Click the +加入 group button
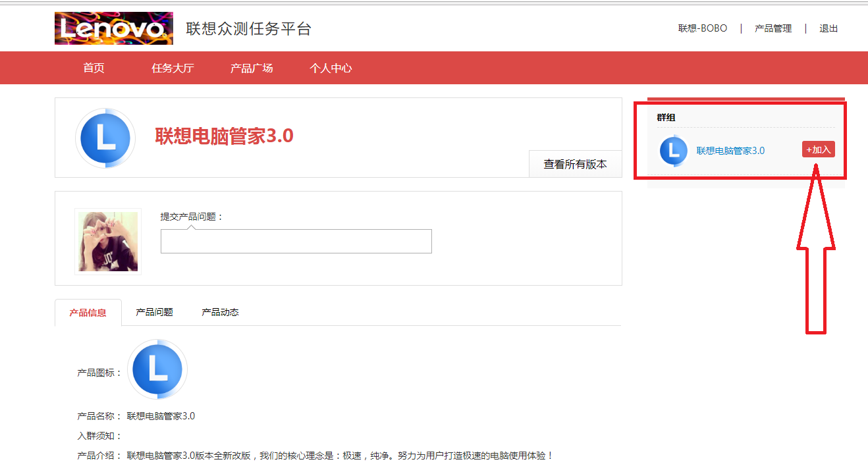868x474 pixels. point(819,149)
